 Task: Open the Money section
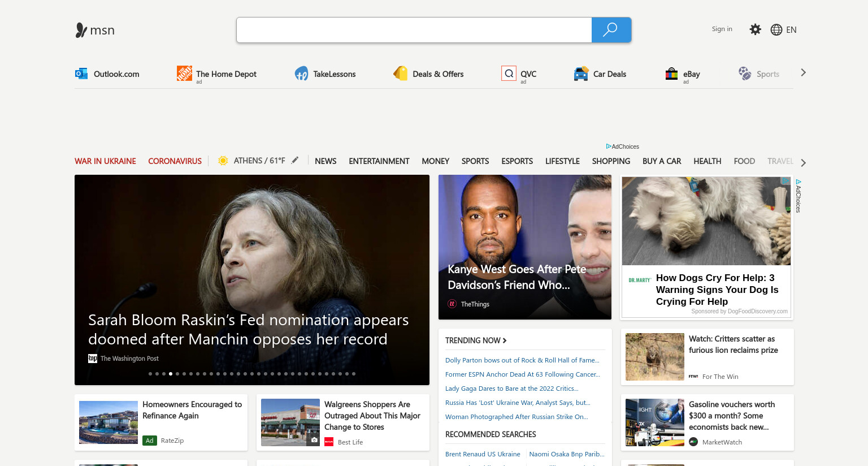436,161
